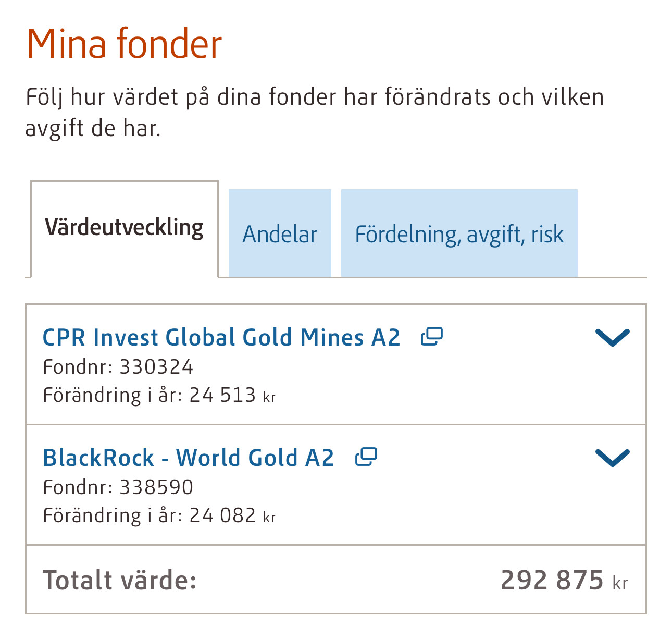Screen dimensions: 672x627
Task: Click fund number 338590
Action: (x=156, y=487)
